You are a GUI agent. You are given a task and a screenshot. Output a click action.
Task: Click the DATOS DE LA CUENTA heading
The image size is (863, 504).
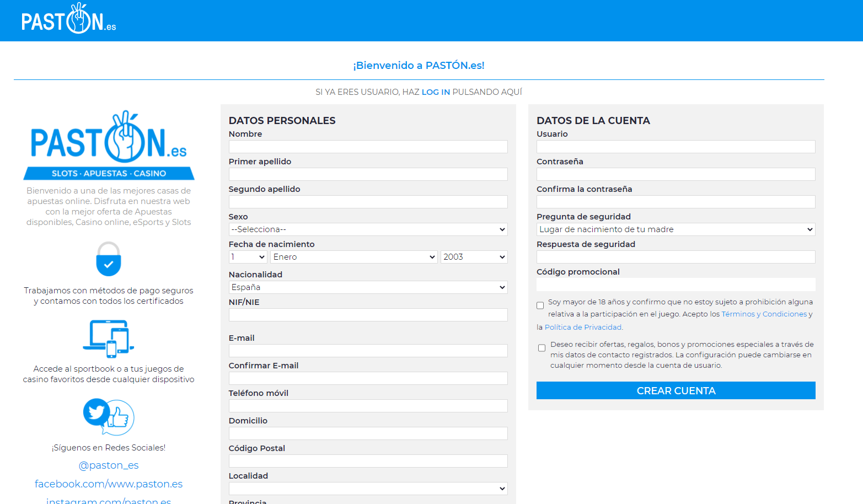(x=593, y=121)
